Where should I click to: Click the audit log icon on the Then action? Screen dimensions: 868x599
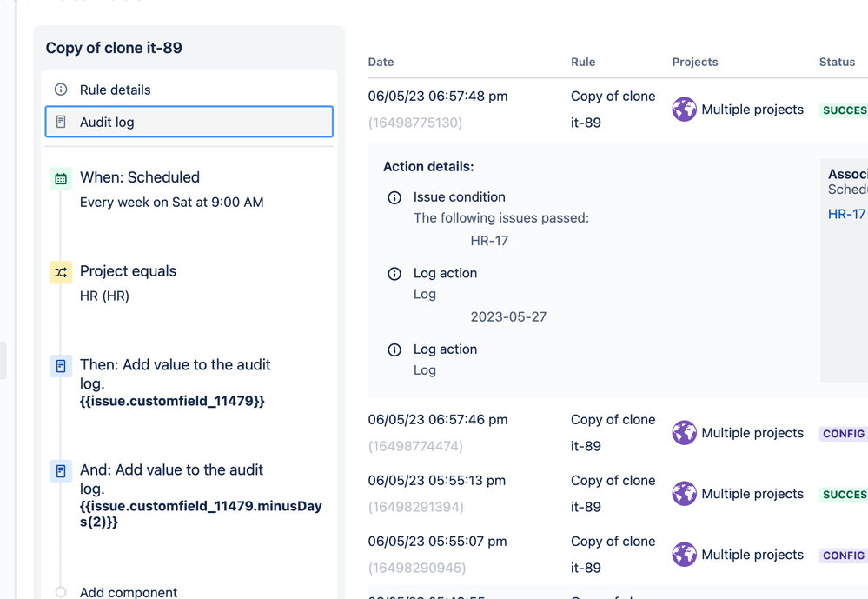tap(60, 366)
